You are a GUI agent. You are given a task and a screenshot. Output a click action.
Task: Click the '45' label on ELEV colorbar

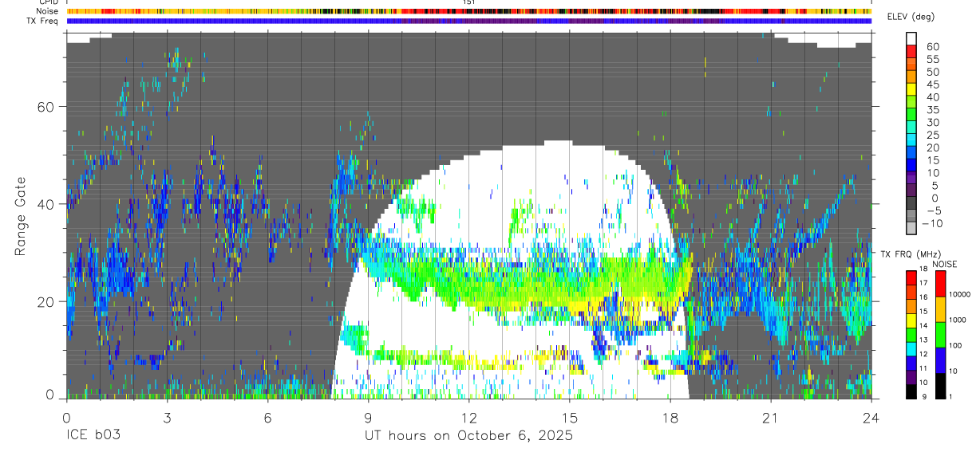(x=931, y=85)
